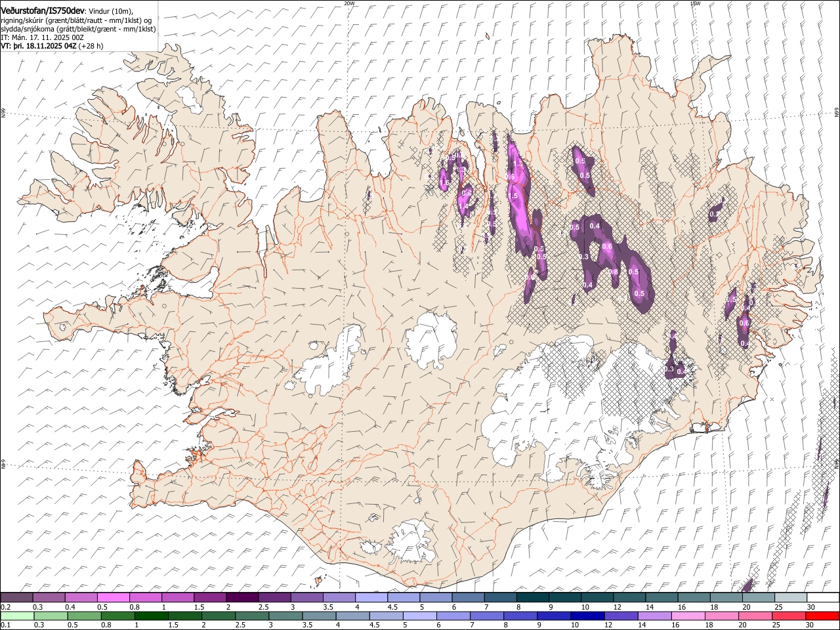
Task: Select the lower legend swatch between 6 and 7
Action: tap(453, 616)
